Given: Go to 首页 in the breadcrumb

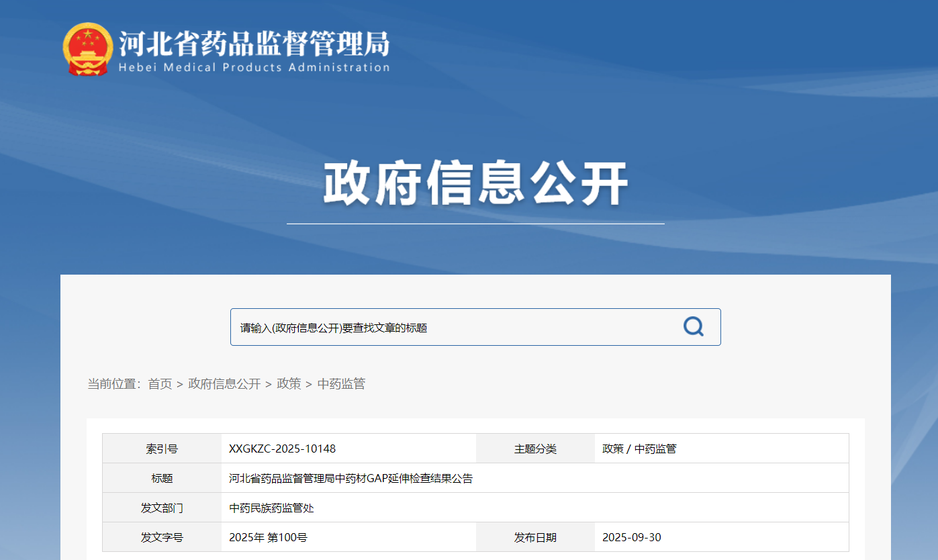Looking at the screenshot, I should pos(160,384).
